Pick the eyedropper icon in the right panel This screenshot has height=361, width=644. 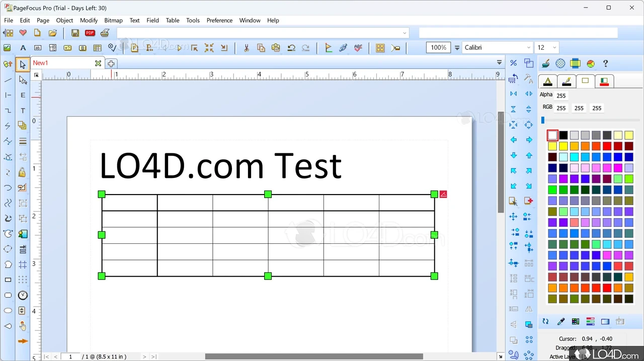pyautogui.click(x=561, y=321)
